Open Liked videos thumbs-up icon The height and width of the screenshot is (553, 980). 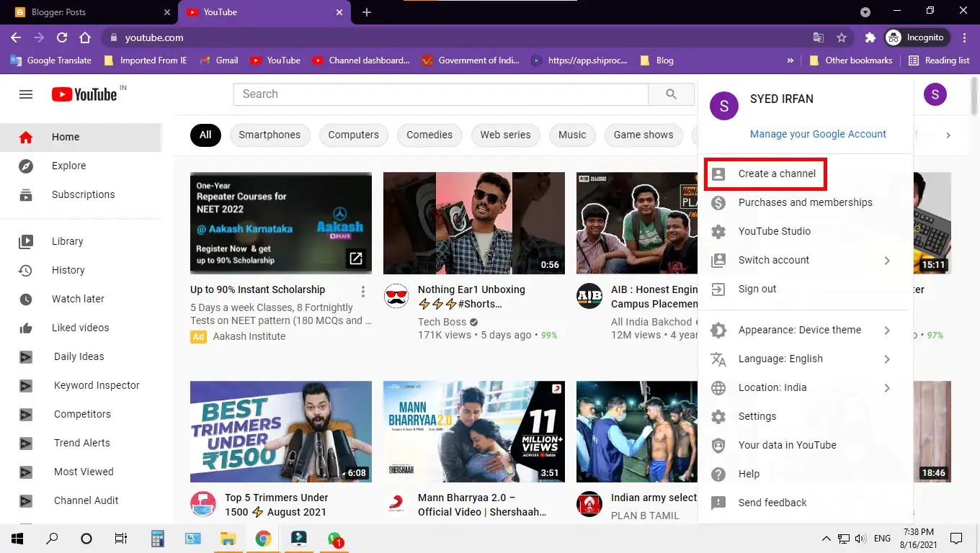[x=26, y=328]
